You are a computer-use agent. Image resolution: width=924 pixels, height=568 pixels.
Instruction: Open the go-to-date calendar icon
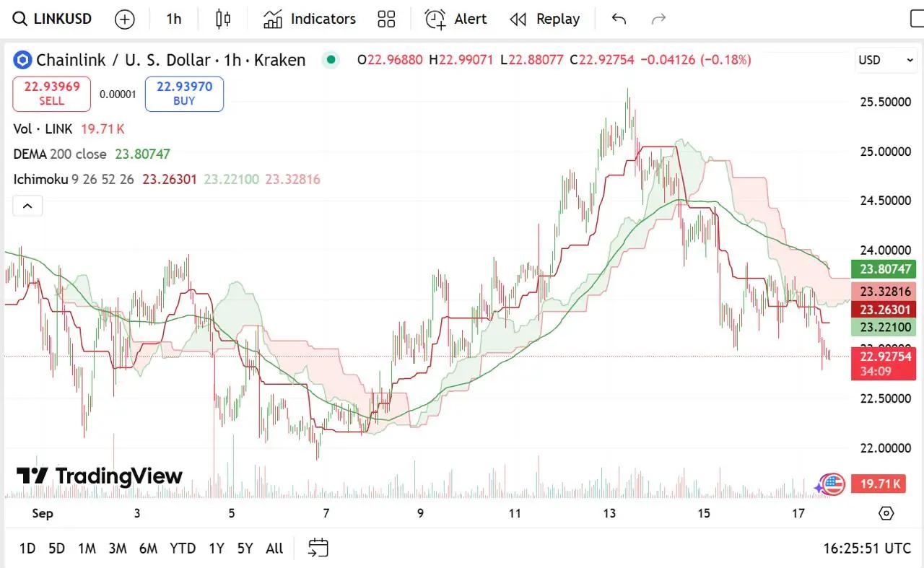[318, 549]
